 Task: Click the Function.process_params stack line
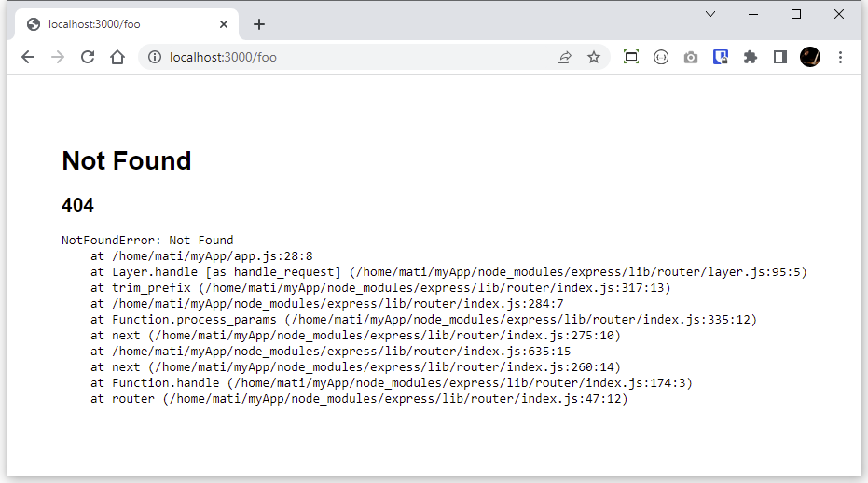point(423,320)
